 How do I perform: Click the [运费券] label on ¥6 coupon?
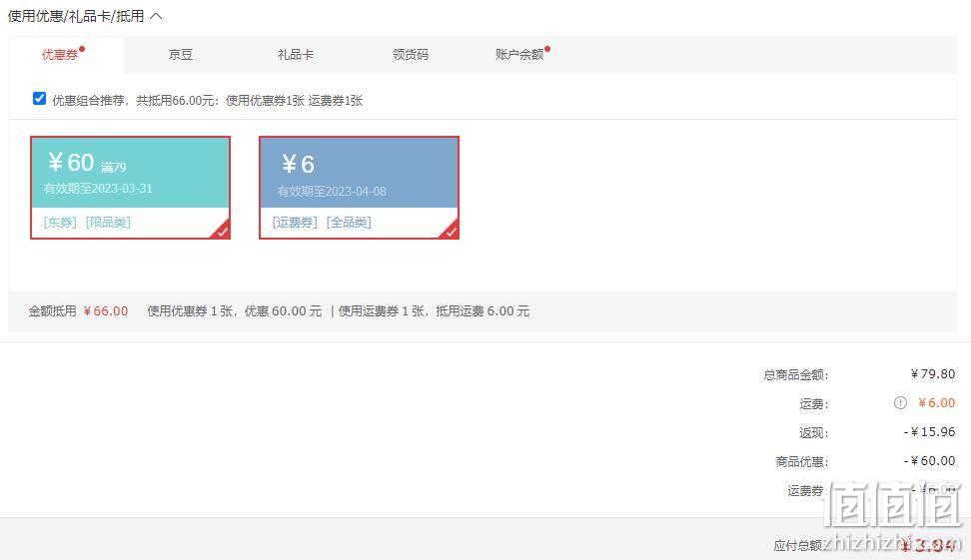tap(295, 223)
